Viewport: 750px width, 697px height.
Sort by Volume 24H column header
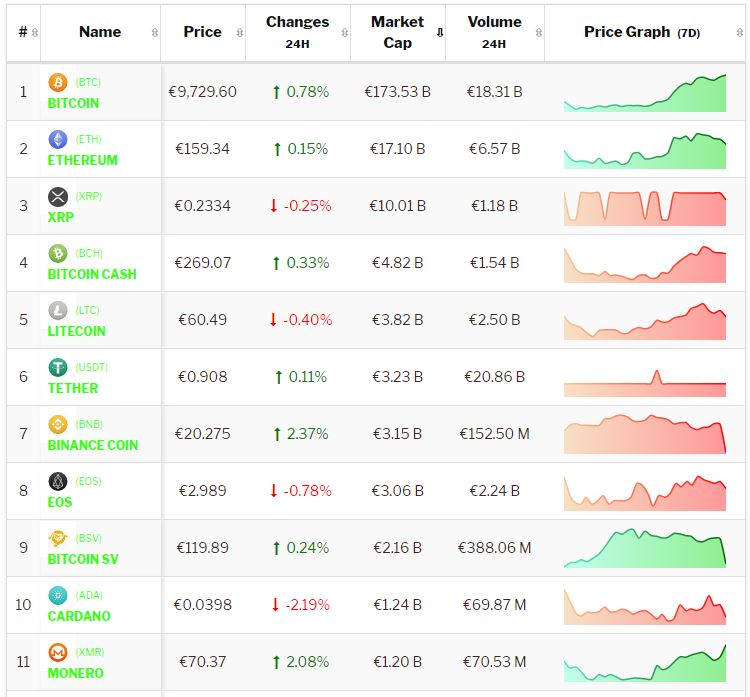click(494, 32)
